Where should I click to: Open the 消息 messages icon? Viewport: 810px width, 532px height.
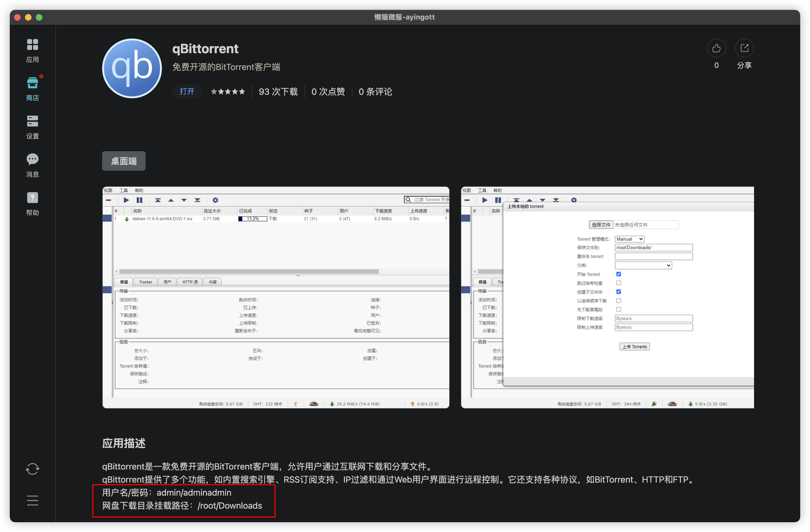pos(32,165)
